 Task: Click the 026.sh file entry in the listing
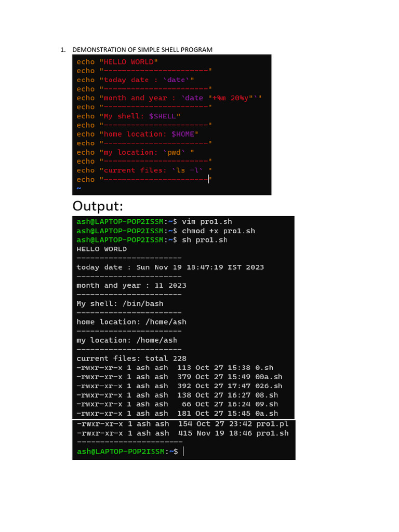(269, 386)
